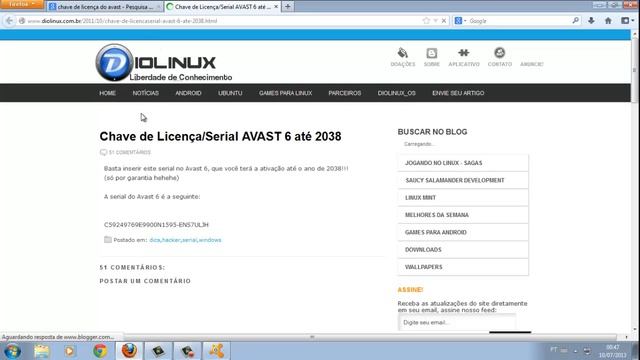This screenshot has height=360, width=640.
Task: Open a new browser tab
Action: [x=288, y=7]
